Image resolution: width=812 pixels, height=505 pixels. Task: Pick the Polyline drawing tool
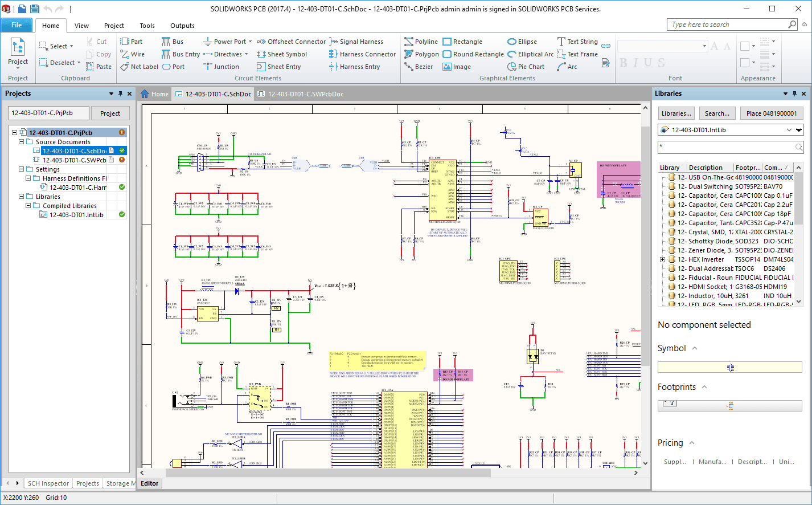(x=421, y=42)
